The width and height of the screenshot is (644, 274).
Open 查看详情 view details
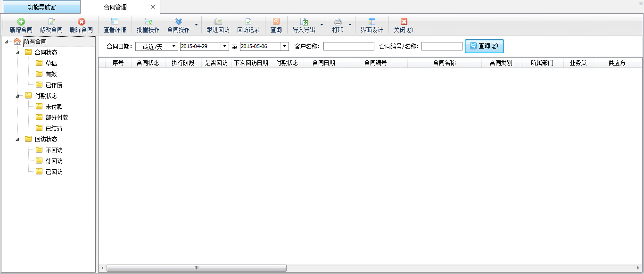(x=115, y=22)
